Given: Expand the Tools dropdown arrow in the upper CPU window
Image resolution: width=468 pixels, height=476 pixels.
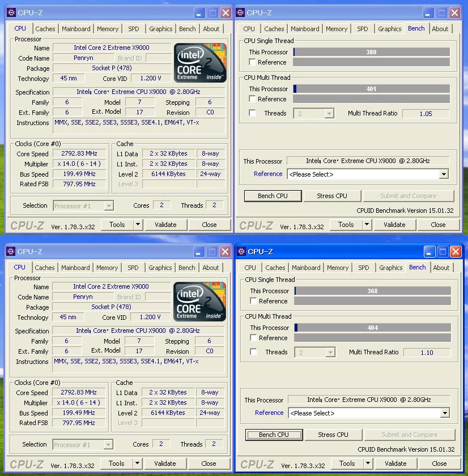Looking at the screenshot, I should click(x=138, y=225).
